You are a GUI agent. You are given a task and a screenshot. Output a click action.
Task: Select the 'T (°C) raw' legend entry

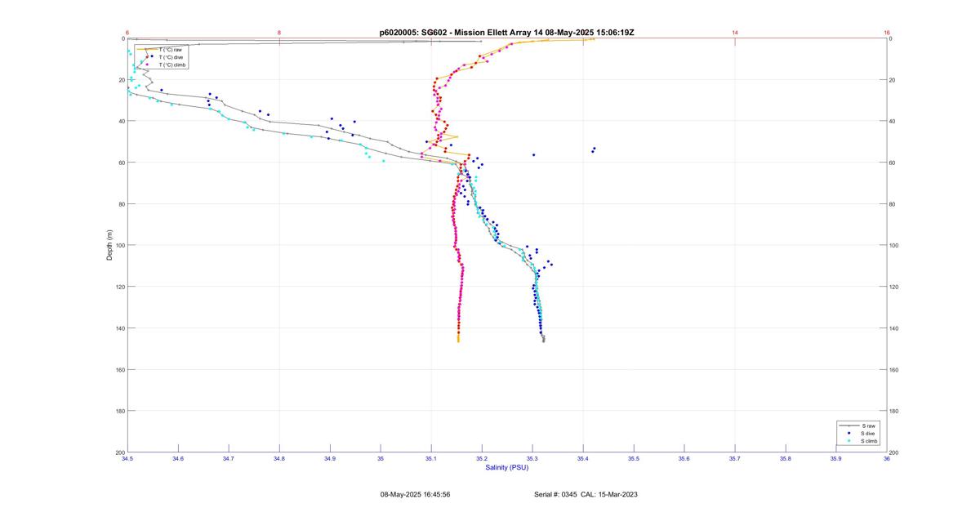(x=170, y=50)
